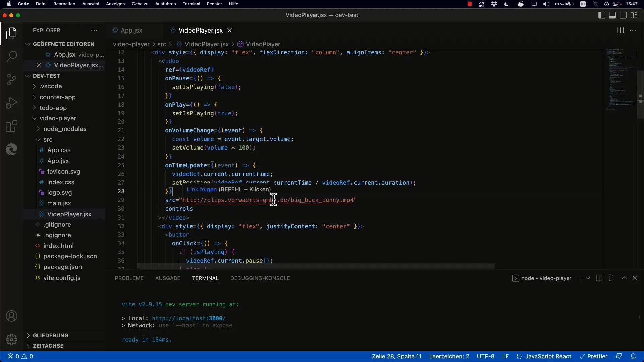This screenshot has height=362, width=644.
Task: Toggle the bottom panel layout button
Action: coord(612,15)
